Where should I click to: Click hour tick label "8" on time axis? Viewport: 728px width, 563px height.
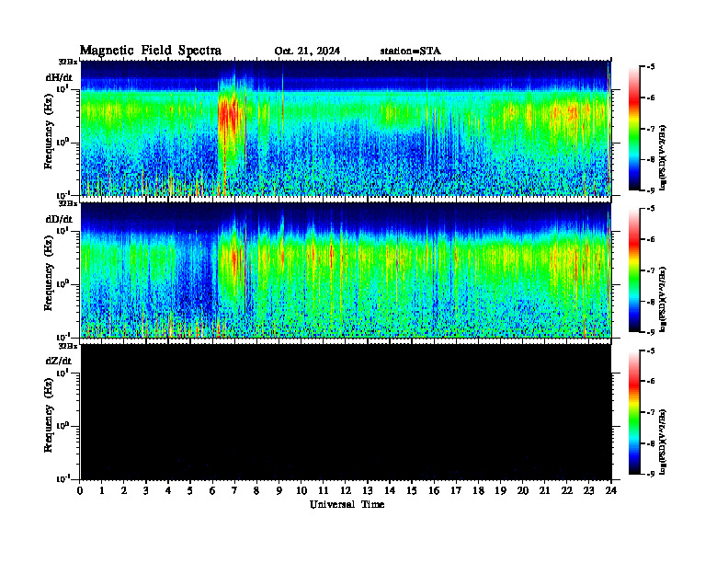(256, 490)
